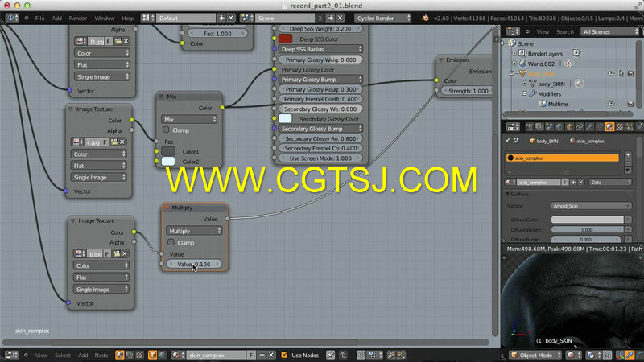Open Mix blend type dropdown in Mix node

point(189,119)
